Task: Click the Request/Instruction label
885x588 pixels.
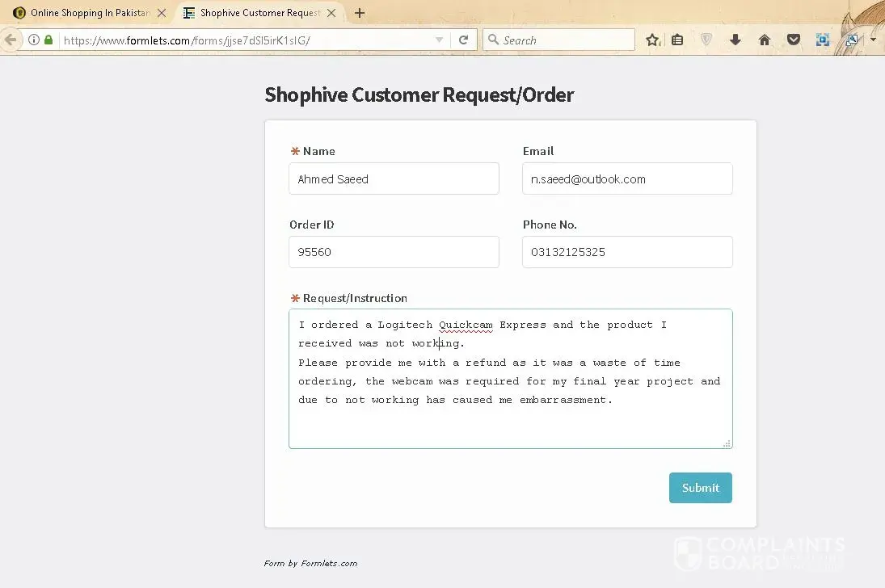Action: click(355, 298)
